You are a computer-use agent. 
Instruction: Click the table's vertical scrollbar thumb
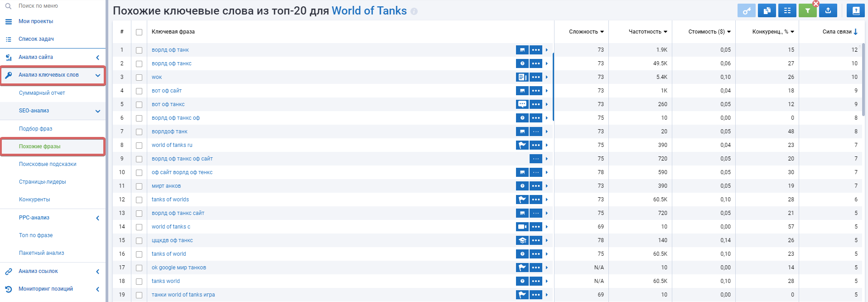coord(863,79)
